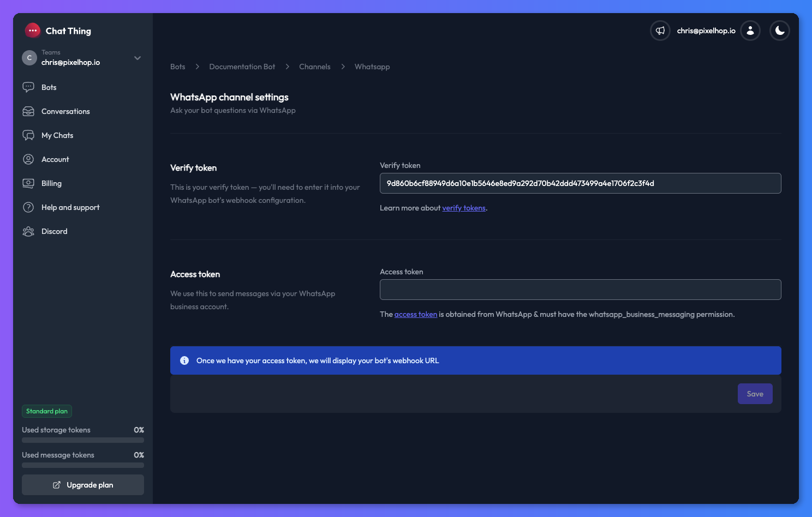Click the chevron before Whatsapp breadcrumb
Screen dimensions: 812x517
[343, 67]
